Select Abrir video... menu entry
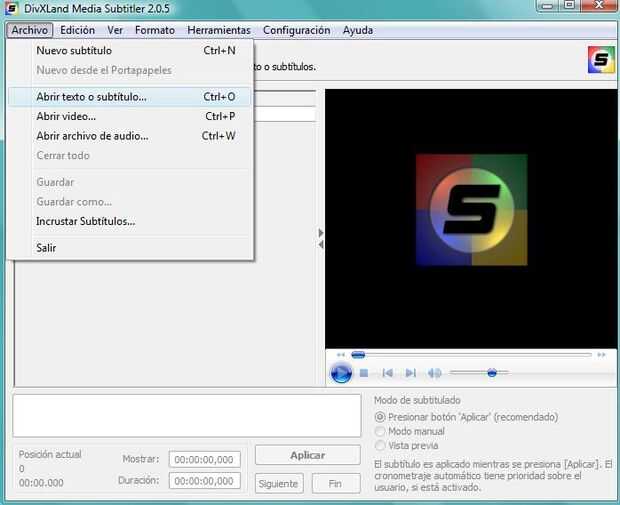The height and width of the screenshot is (505, 620). point(130,116)
